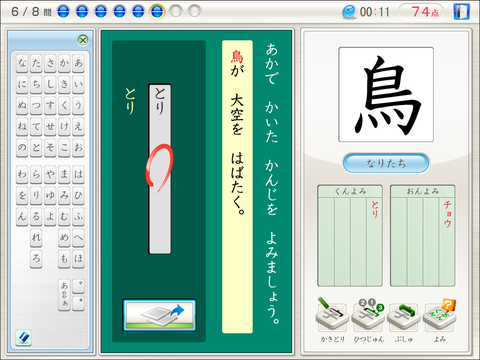Click the yellow sentence card 鳥が大空をはばたく
The height and width of the screenshot is (360, 480).
coord(237,187)
